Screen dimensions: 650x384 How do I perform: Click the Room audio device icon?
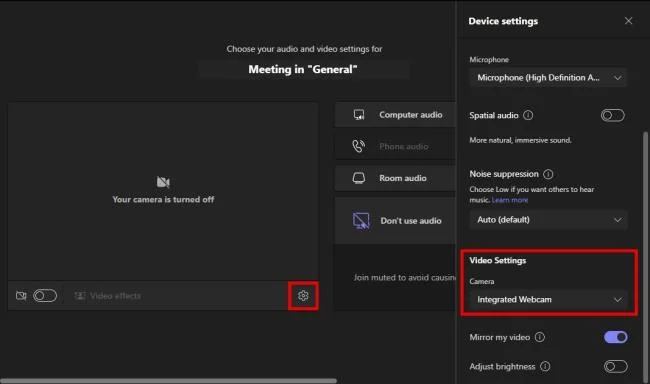(x=359, y=178)
